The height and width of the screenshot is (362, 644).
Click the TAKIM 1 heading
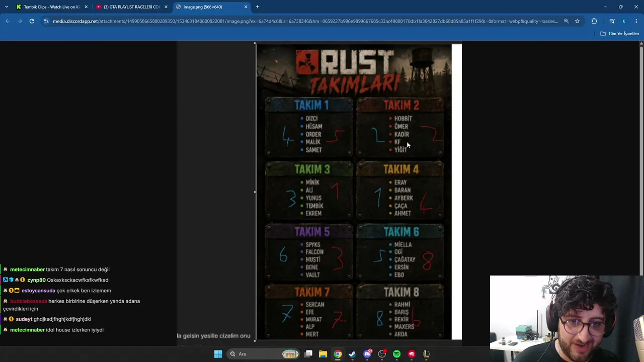[311, 105]
